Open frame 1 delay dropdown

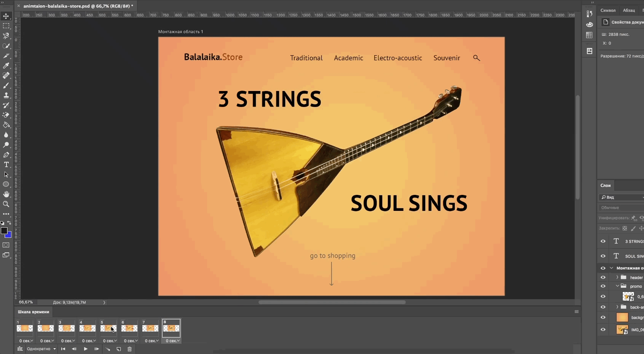point(26,341)
